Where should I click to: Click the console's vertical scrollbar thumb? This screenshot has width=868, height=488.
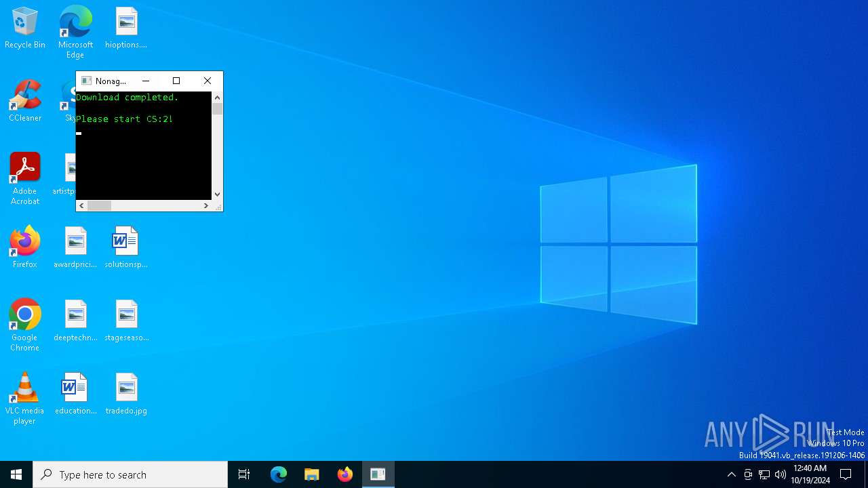click(x=217, y=109)
